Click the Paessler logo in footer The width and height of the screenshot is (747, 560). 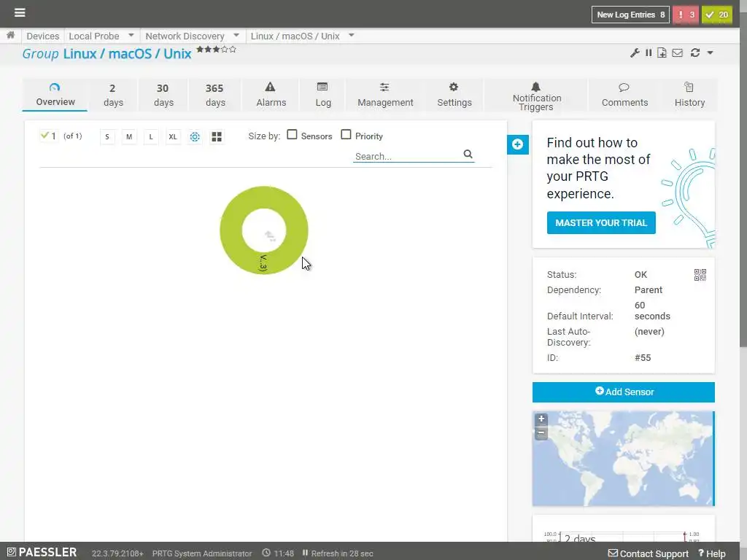(x=42, y=553)
